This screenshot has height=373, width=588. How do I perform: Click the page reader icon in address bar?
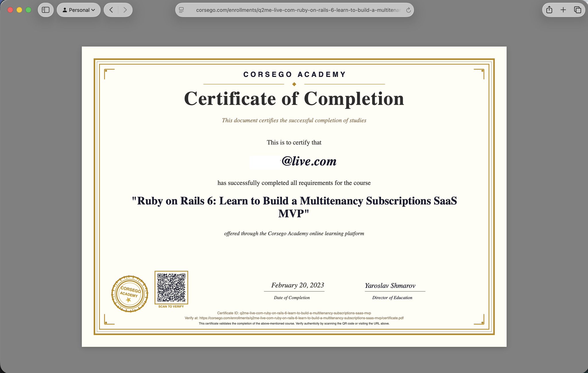[x=181, y=10]
